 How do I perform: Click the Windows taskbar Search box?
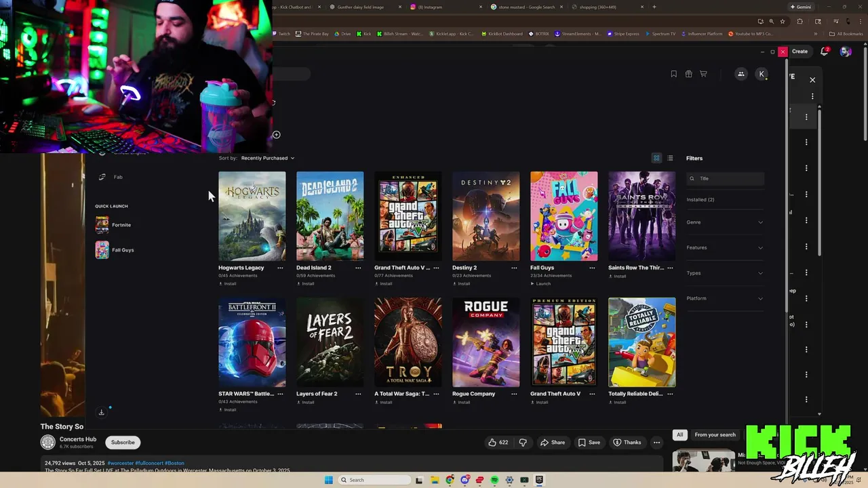374,480
